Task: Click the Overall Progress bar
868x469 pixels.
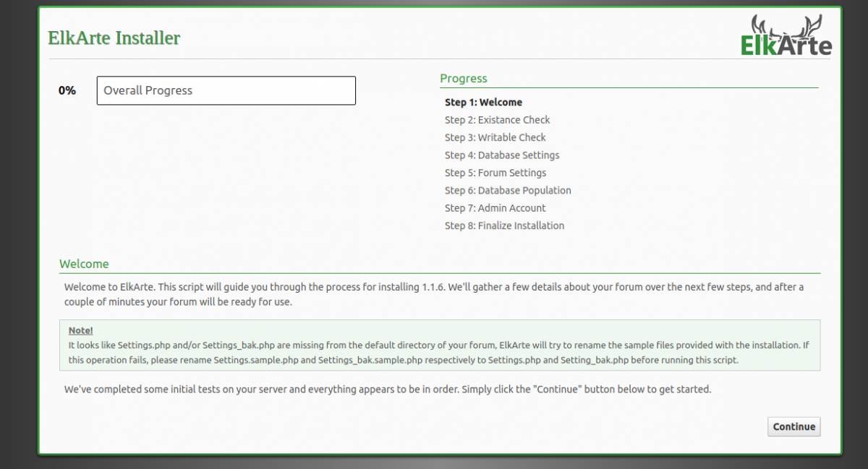Action: point(226,90)
